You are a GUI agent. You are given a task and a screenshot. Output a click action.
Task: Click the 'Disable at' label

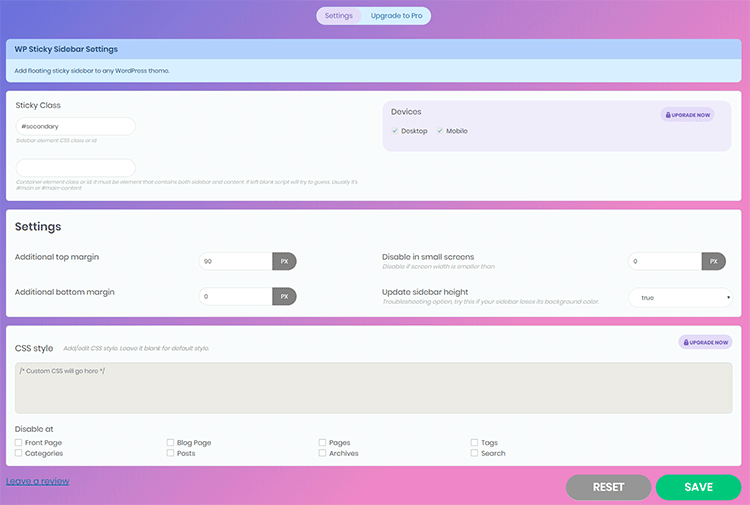coord(34,429)
